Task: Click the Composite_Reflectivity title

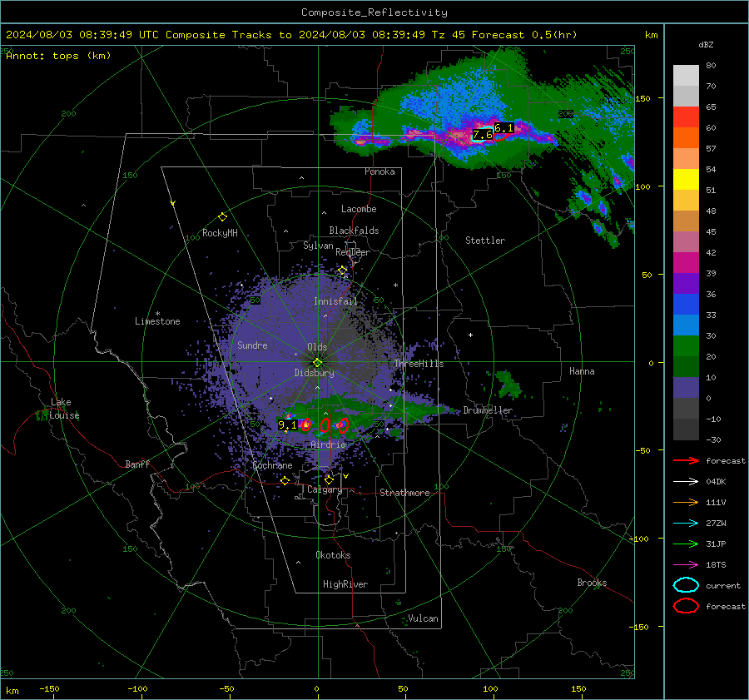Action: [x=374, y=12]
